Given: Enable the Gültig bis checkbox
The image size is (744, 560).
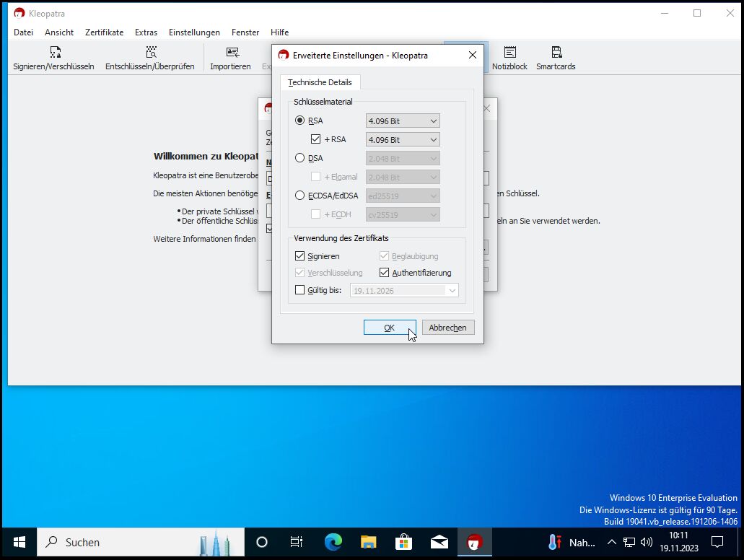Looking at the screenshot, I should tap(300, 290).
